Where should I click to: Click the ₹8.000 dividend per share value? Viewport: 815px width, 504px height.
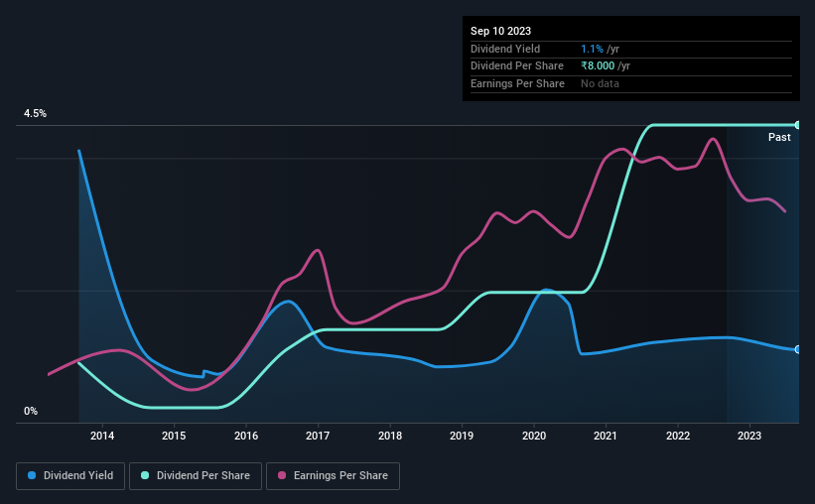[598, 66]
